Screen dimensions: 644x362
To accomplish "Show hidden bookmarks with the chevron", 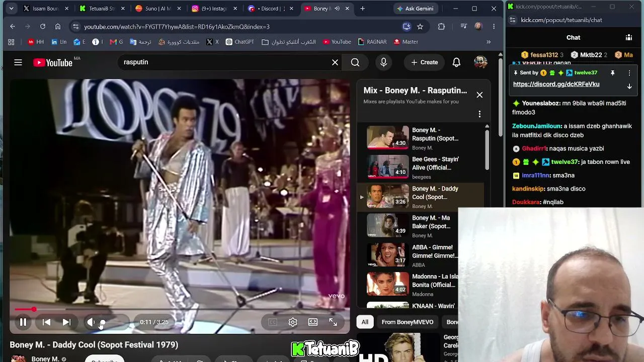I will point(488,42).
